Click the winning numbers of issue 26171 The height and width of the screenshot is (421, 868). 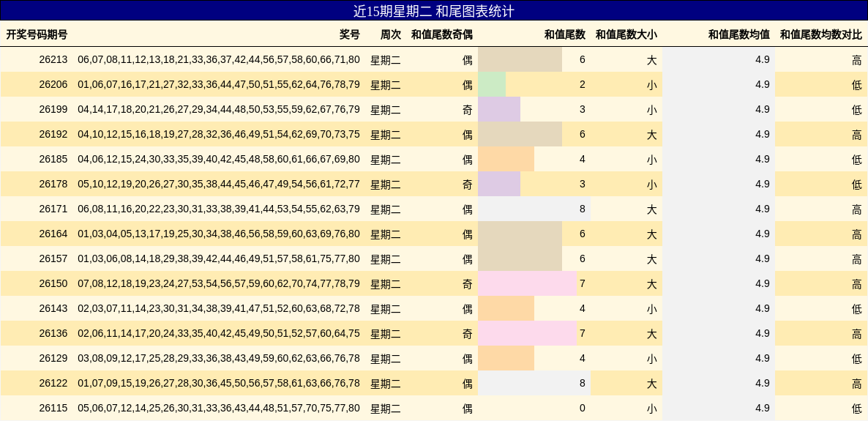click(x=219, y=209)
